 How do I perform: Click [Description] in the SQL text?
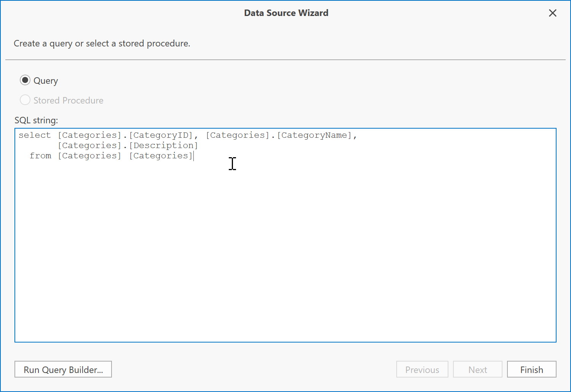[x=164, y=145]
